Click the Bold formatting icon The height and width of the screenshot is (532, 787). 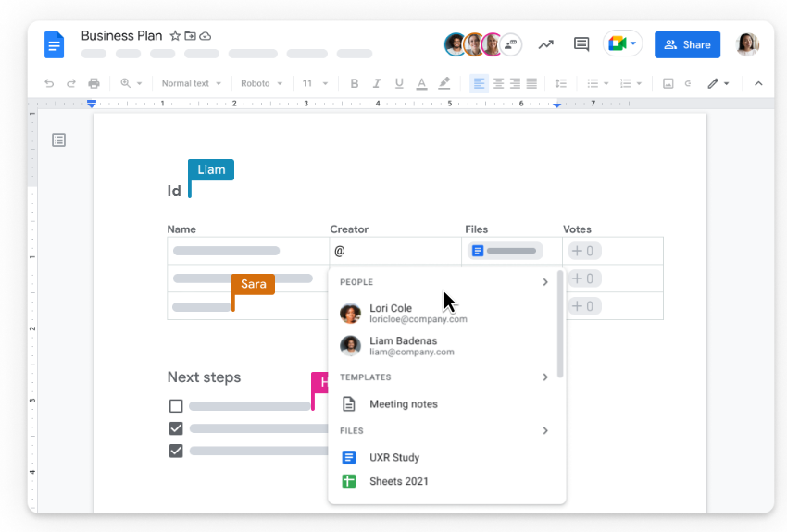[355, 83]
